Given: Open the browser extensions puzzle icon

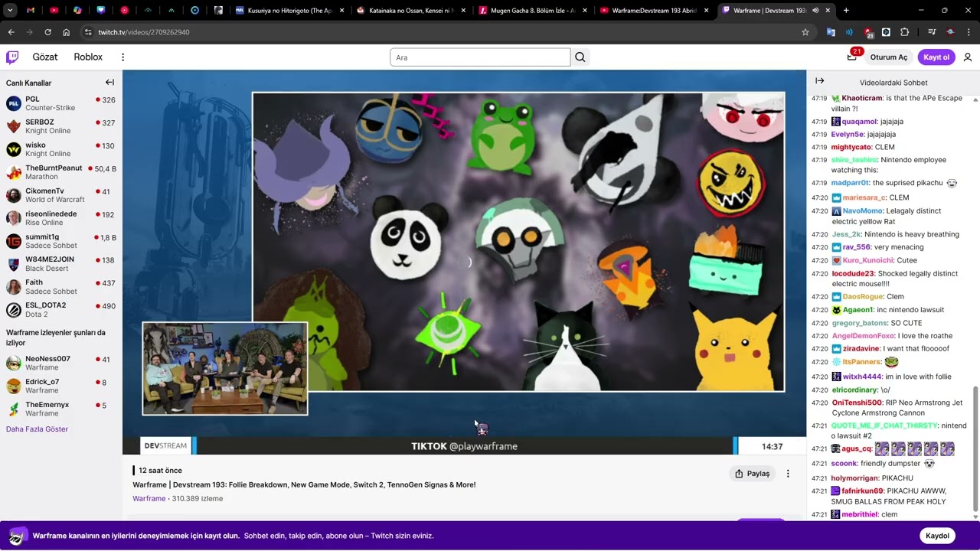Looking at the screenshot, I should point(905,32).
